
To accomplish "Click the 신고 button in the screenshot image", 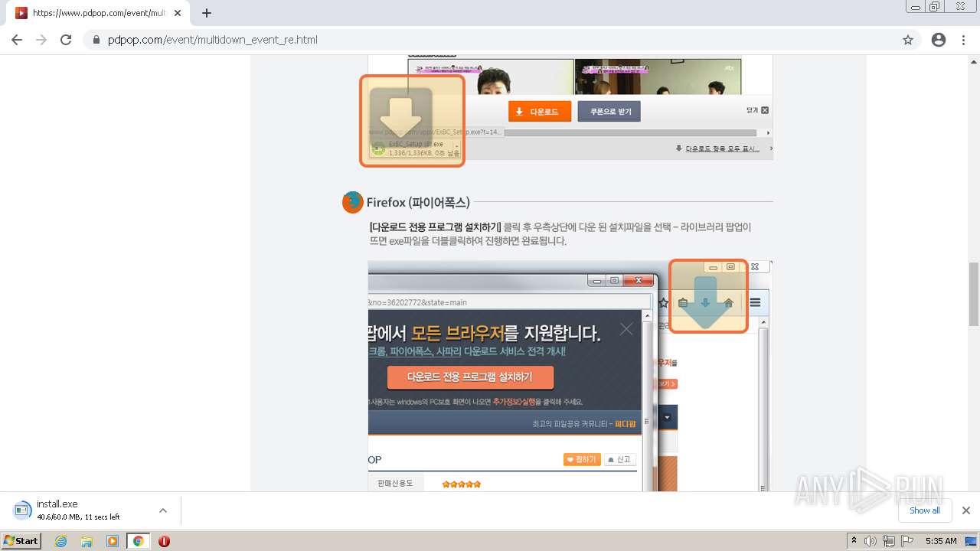I will click(x=620, y=459).
